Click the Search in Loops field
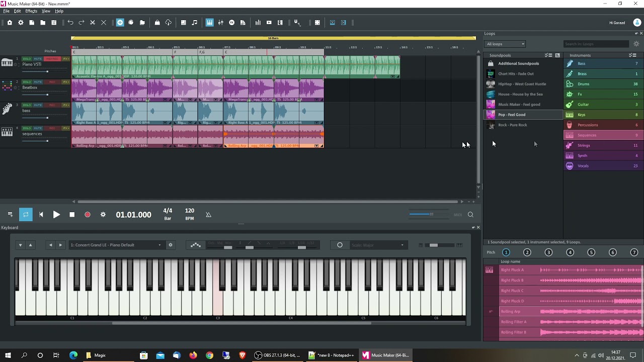Screen dimensions: 644x362 point(596,44)
